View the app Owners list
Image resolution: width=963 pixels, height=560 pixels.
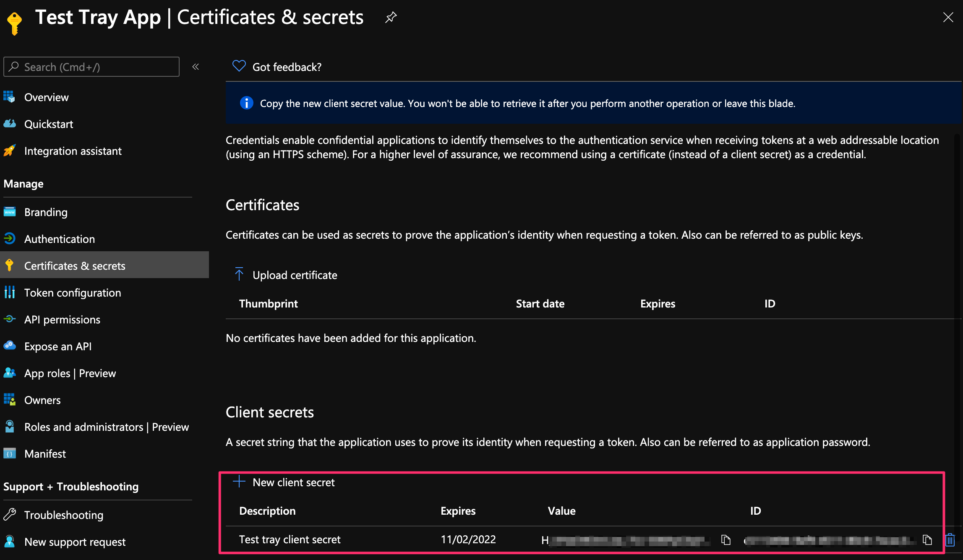(42, 400)
